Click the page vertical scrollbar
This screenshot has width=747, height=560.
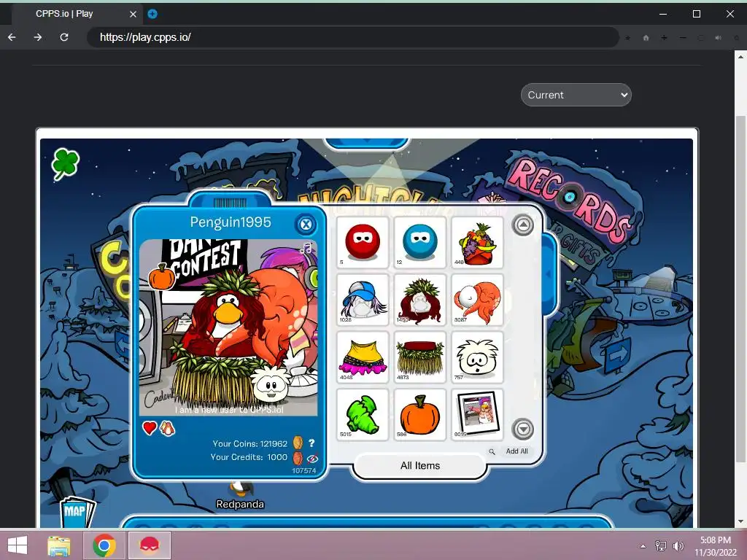tap(740, 289)
